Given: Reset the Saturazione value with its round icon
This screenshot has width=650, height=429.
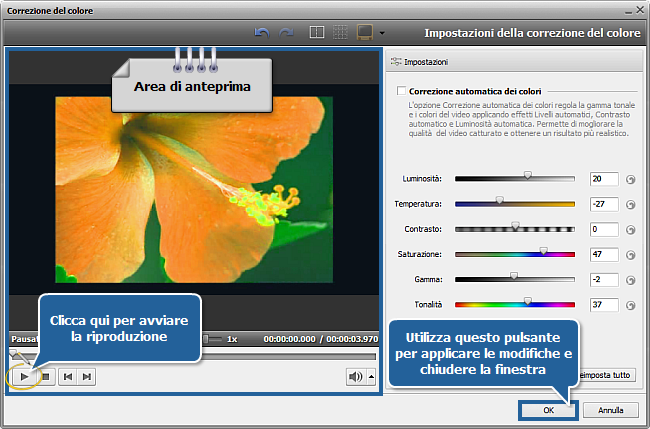Looking at the screenshot, I should point(631,254).
